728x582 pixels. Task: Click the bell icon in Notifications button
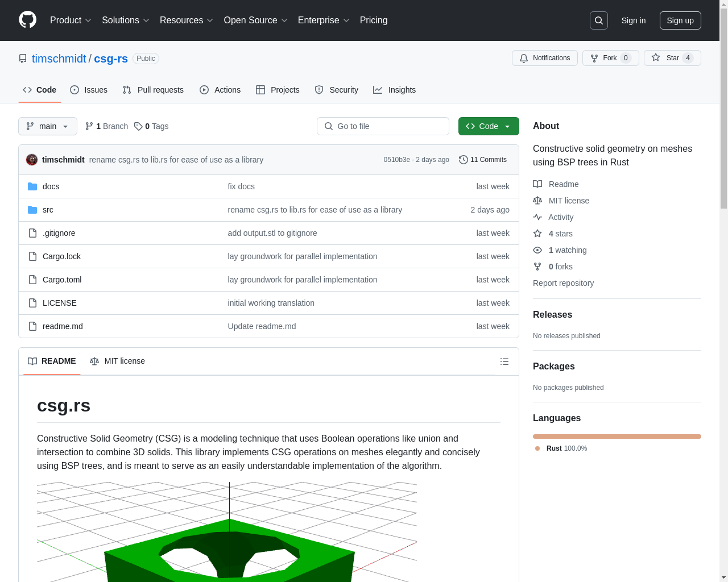(x=524, y=58)
